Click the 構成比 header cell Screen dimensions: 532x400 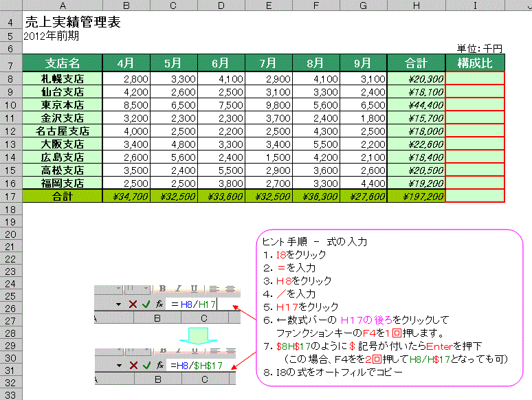click(475, 63)
